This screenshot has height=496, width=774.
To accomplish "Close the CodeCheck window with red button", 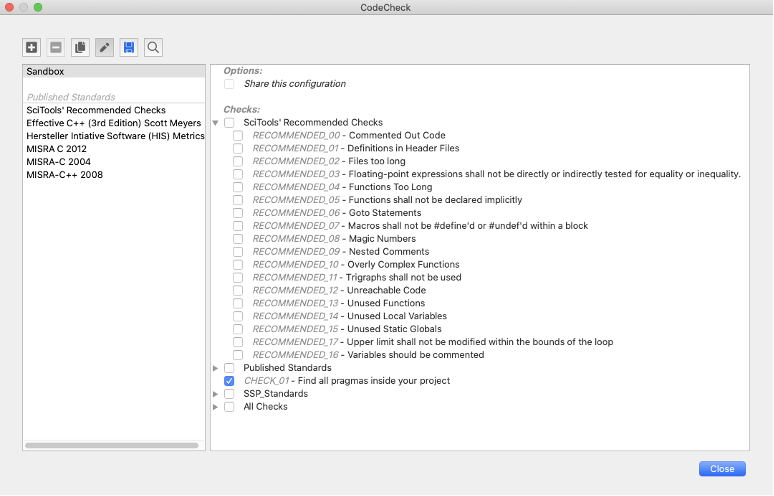I will pos(9,7).
